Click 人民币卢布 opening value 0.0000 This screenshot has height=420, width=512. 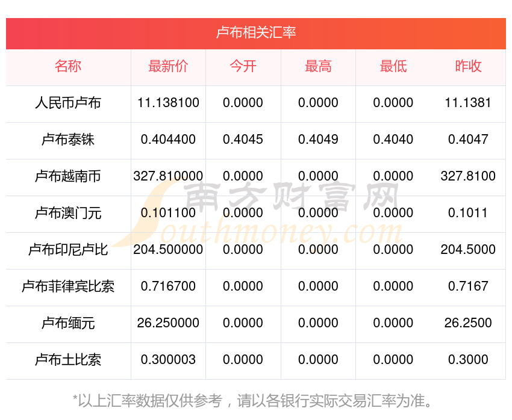coord(243,103)
